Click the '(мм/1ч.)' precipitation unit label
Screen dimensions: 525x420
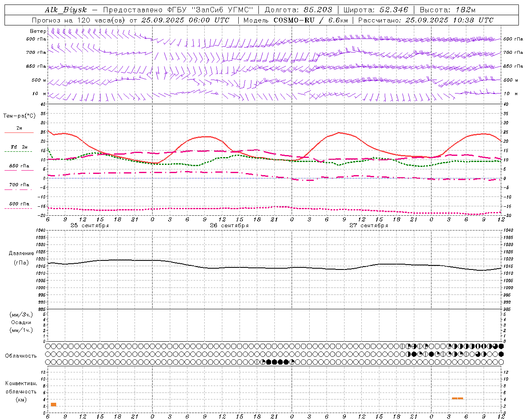pos(21,330)
